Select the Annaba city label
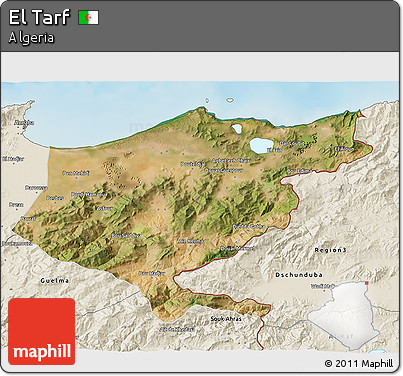Image resolution: width=403 pixels, height=376 pixels. [24, 123]
